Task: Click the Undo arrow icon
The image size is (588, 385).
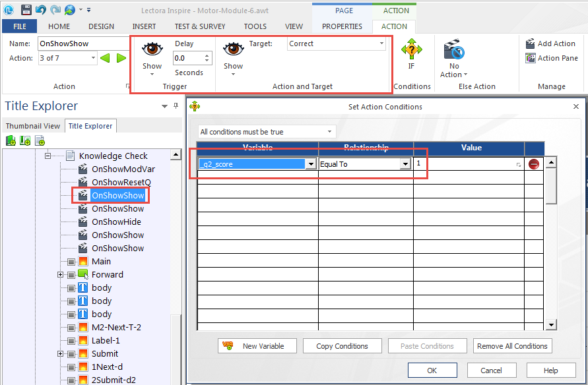Action: pos(41,10)
